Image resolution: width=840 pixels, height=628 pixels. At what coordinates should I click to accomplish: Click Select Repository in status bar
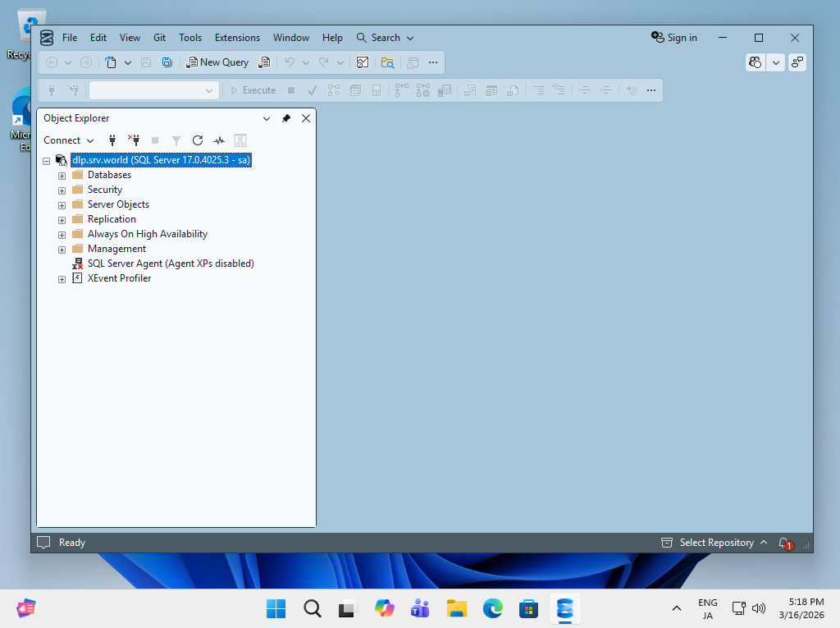pos(714,543)
